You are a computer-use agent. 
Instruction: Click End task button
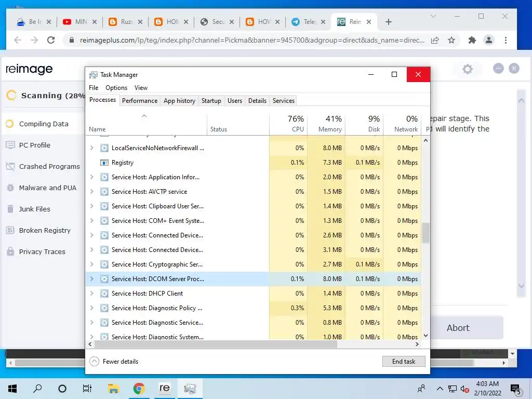[404, 362]
